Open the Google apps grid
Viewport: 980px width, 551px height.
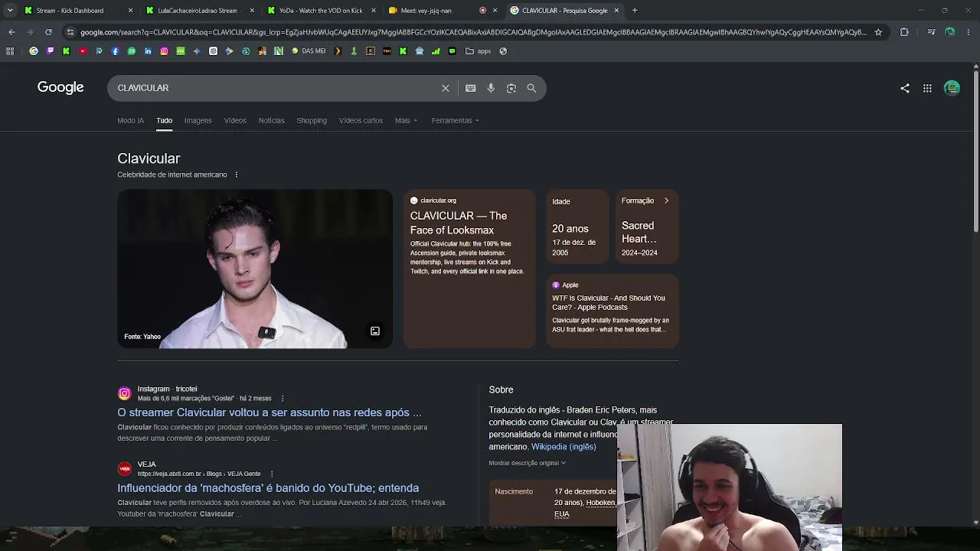(927, 88)
